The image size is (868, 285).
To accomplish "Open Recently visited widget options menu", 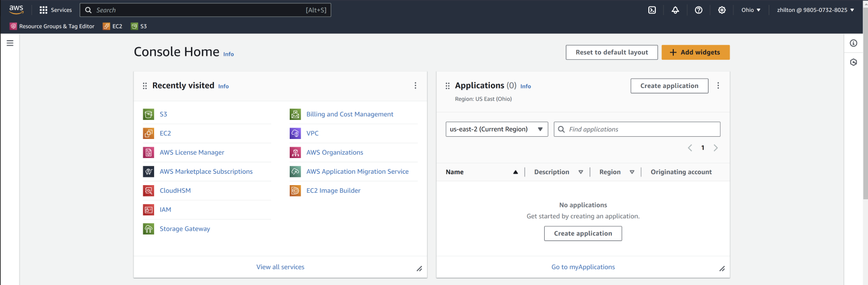I will click(416, 86).
